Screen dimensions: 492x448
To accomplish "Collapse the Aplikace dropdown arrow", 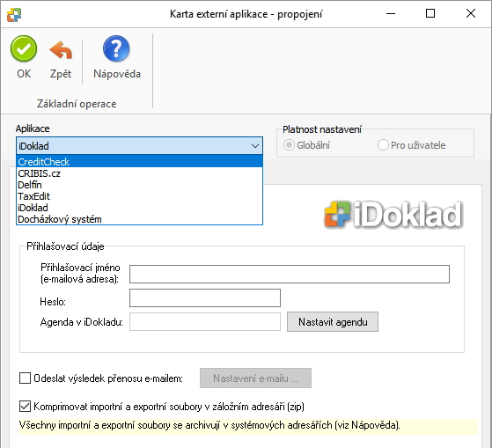I will point(255,146).
